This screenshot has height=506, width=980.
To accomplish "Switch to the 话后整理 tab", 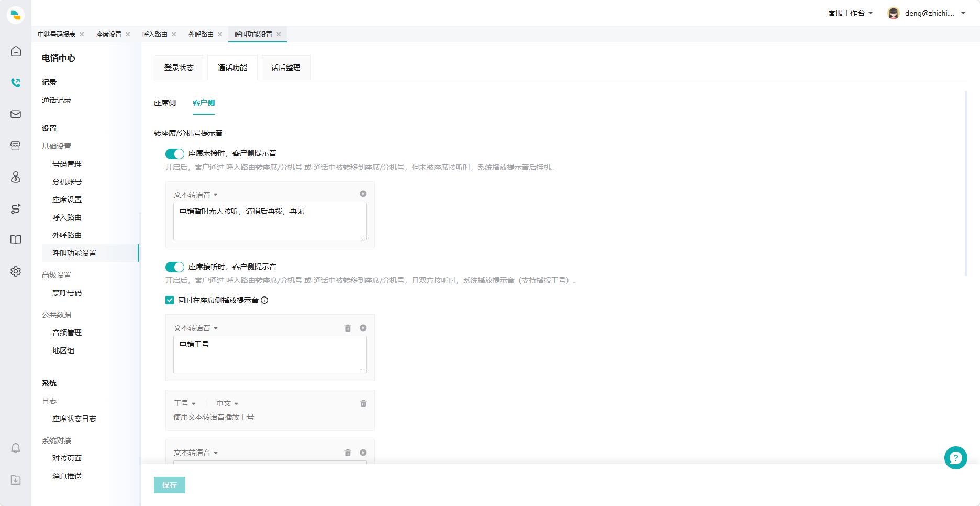I will coord(286,68).
